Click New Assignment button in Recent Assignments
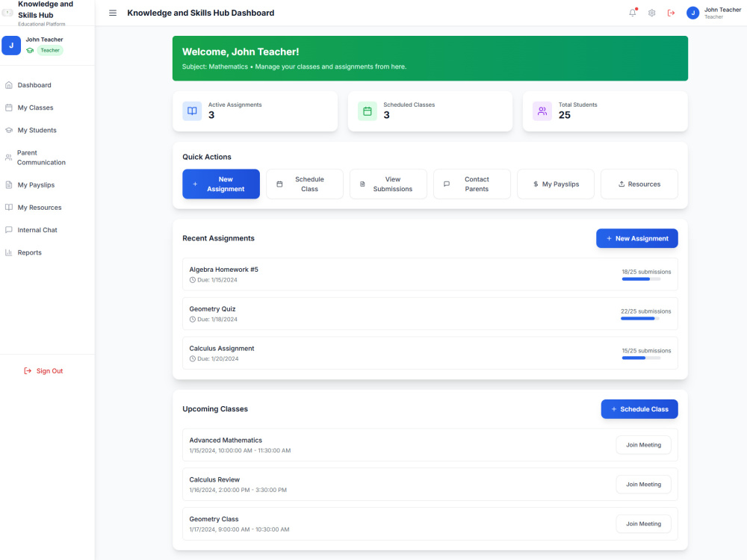 [637, 239]
